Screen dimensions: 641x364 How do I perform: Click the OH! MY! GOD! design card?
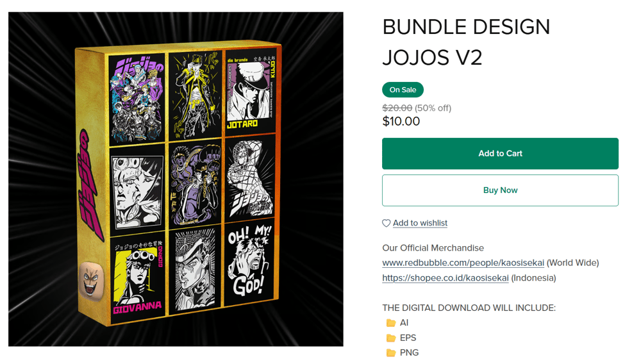[x=250, y=261]
